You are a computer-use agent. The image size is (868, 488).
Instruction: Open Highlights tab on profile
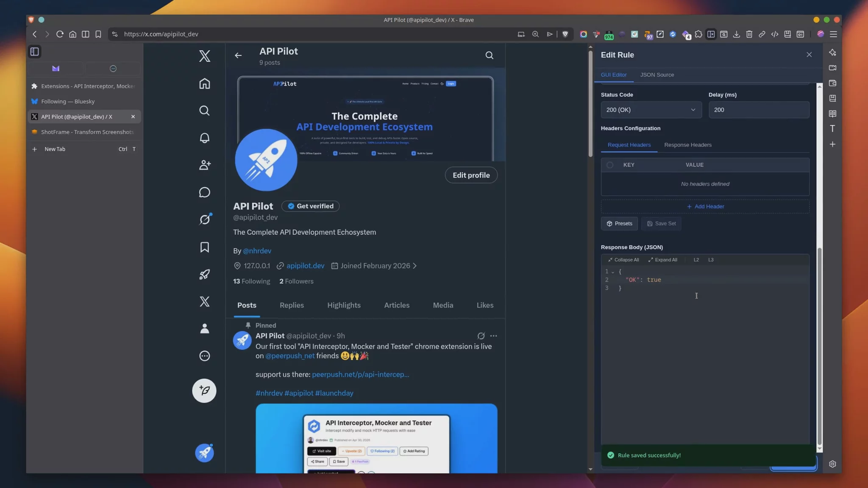(344, 305)
